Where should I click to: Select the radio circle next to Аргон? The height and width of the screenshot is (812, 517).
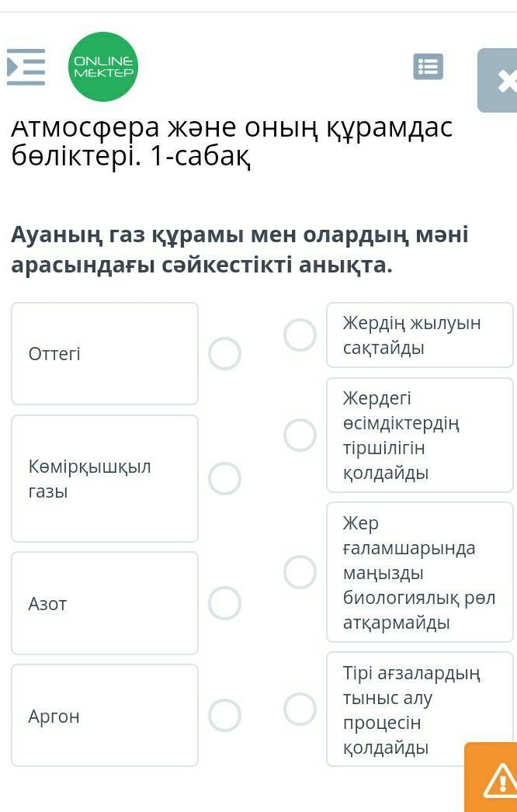pyautogui.click(x=224, y=715)
